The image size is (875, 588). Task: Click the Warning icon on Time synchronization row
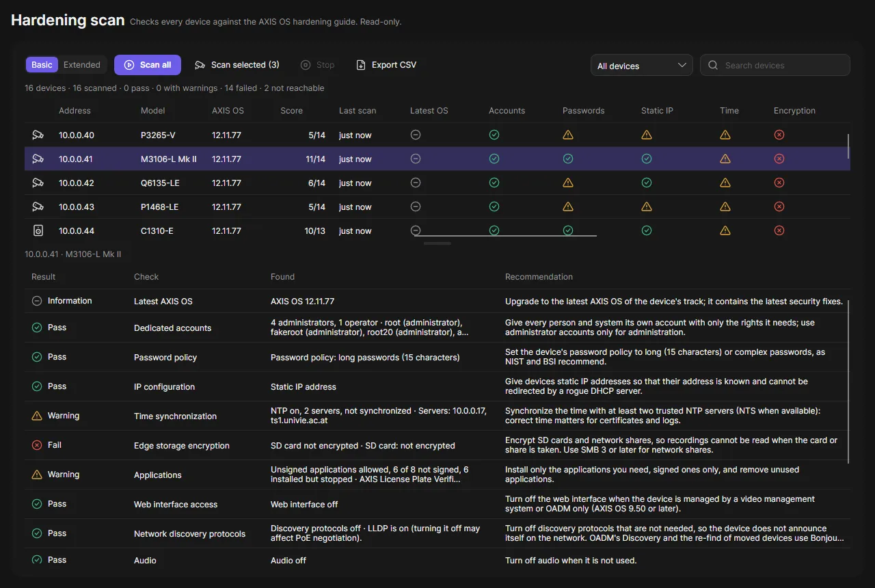click(x=37, y=416)
